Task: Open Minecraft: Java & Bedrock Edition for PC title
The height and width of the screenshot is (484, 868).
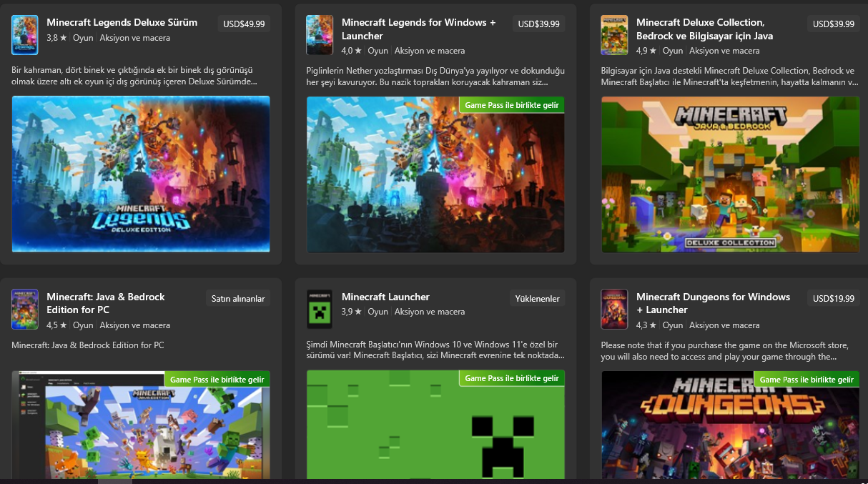Action: [106, 303]
